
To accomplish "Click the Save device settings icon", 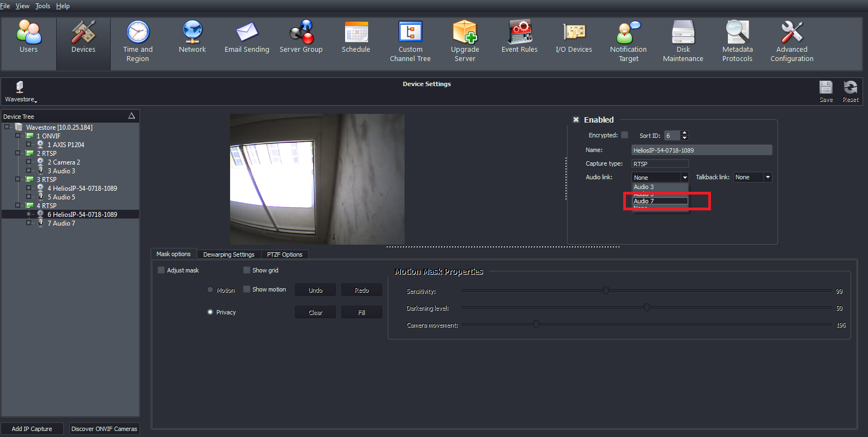I will coord(826,90).
